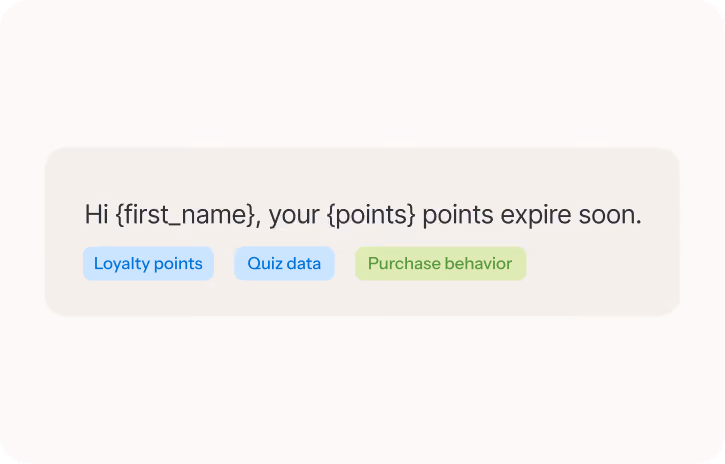Click "points" inside the Loyalty points tag
This screenshot has height=464, width=725.
coord(178,264)
